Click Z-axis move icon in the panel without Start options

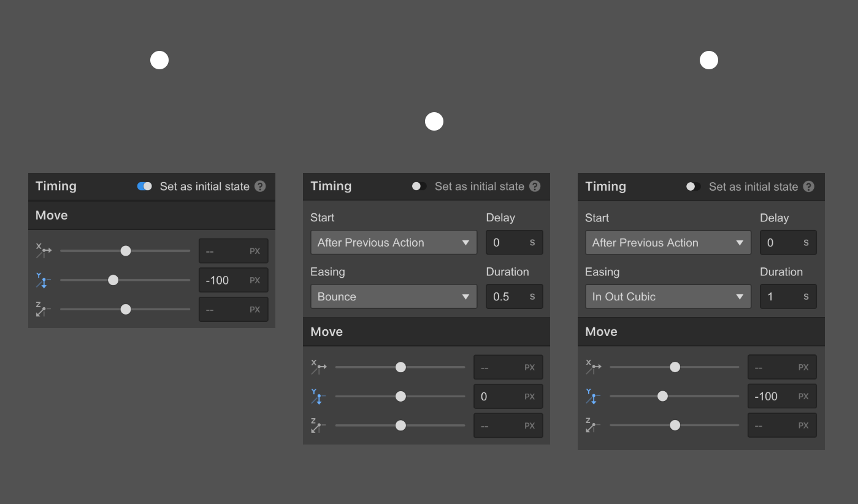[44, 310]
